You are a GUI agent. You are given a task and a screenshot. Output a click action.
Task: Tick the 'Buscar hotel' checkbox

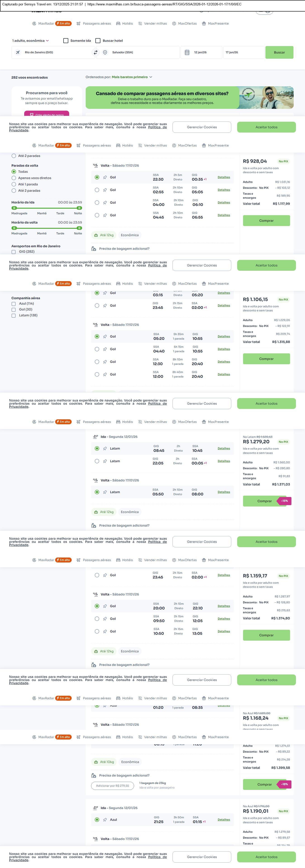[98, 41]
